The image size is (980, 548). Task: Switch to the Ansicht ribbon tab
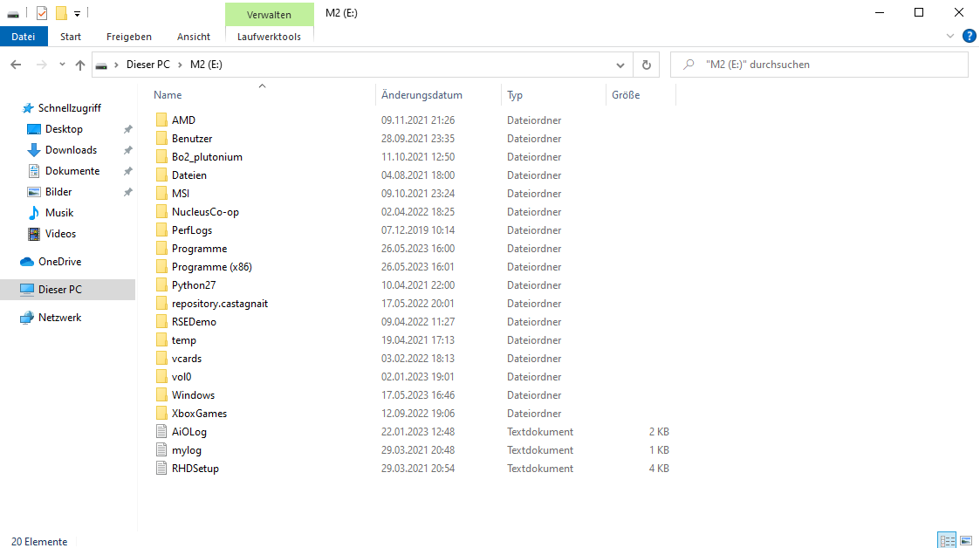click(194, 37)
